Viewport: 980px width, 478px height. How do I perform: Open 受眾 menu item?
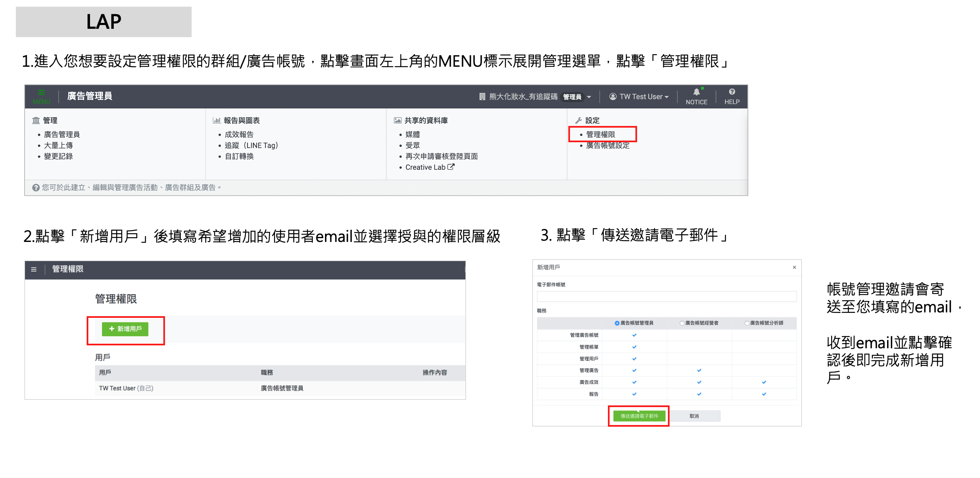click(x=412, y=145)
